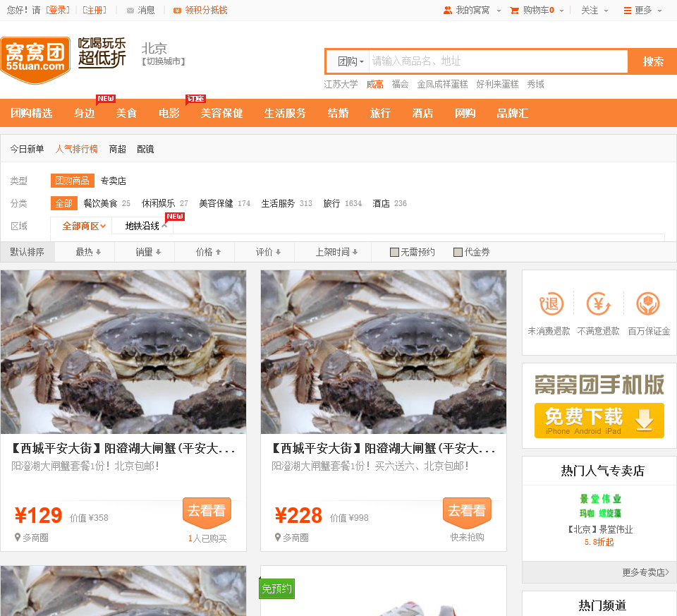Sort by 上架时间

coord(337,252)
